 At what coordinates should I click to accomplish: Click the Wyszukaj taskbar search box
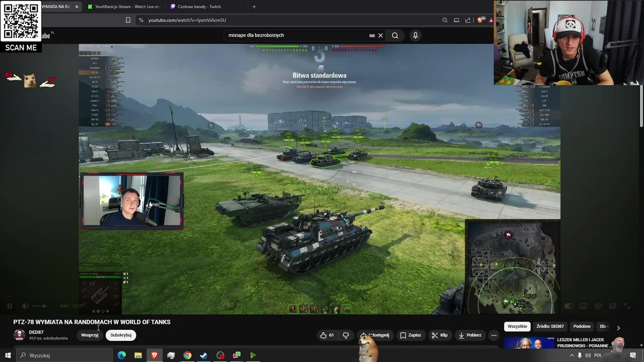pyautogui.click(x=64, y=355)
